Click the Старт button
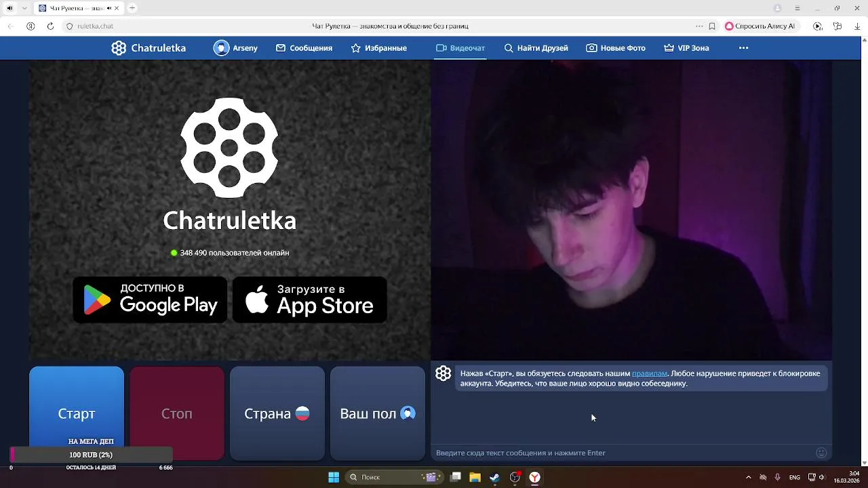 pyautogui.click(x=77, y=413)
